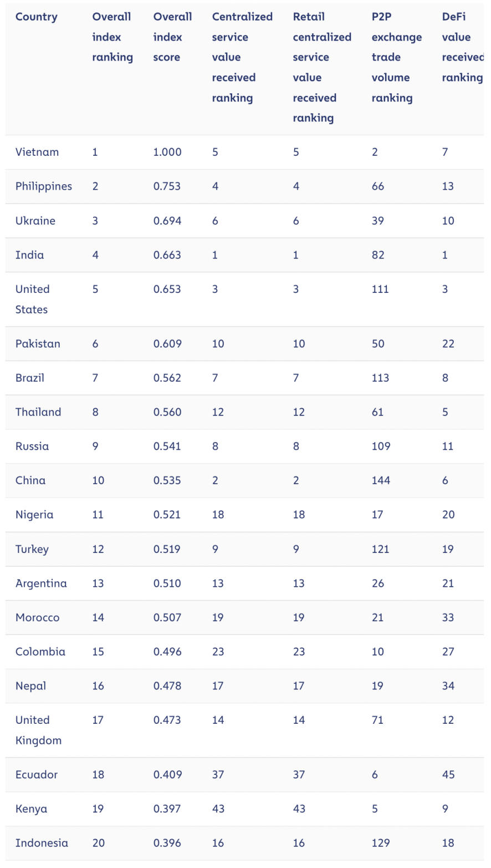Select the Vietnam country cell

pyautogui.click(x=37, y=152)
